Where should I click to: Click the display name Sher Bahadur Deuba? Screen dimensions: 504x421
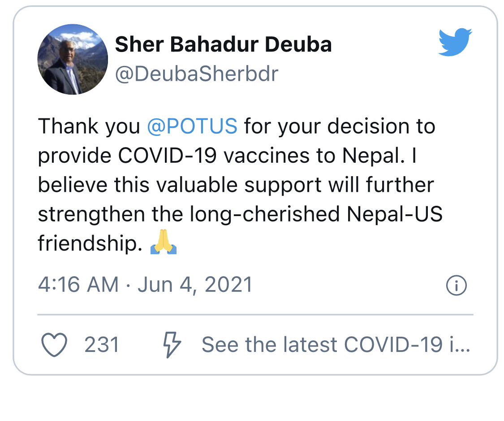tap(224, 44)
